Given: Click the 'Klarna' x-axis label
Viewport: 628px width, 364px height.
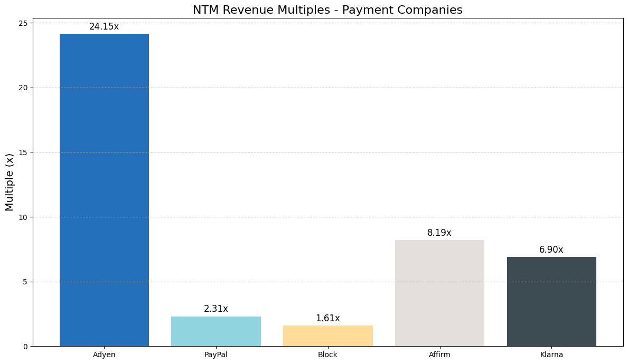Looking at the screenshot, I should 551,355.
